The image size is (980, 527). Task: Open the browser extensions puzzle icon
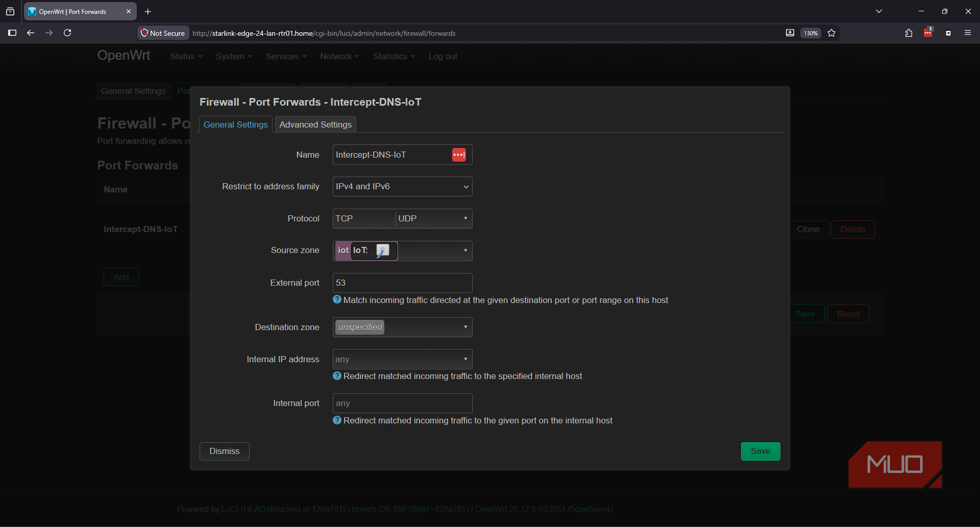coord(908,33)
